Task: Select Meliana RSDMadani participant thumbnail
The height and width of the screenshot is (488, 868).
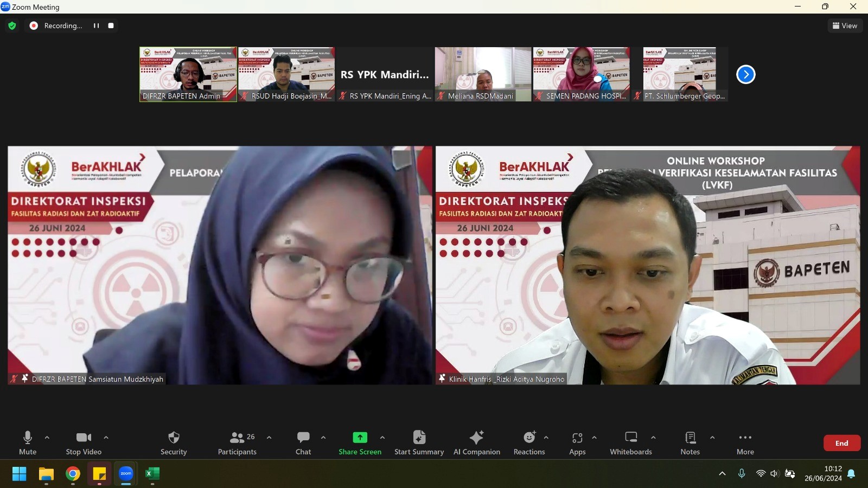Action: [x=483, y=74]
